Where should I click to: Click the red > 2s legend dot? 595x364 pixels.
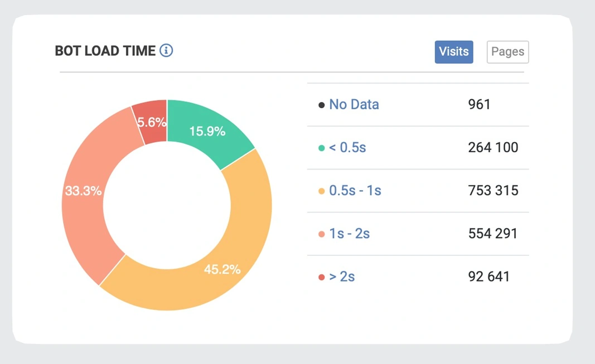(x=321, y=277)
